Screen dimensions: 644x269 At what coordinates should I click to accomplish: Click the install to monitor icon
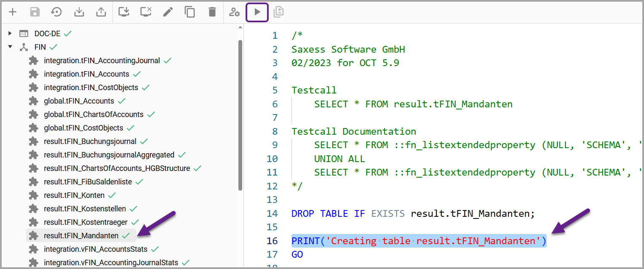(x=124, y=12)
